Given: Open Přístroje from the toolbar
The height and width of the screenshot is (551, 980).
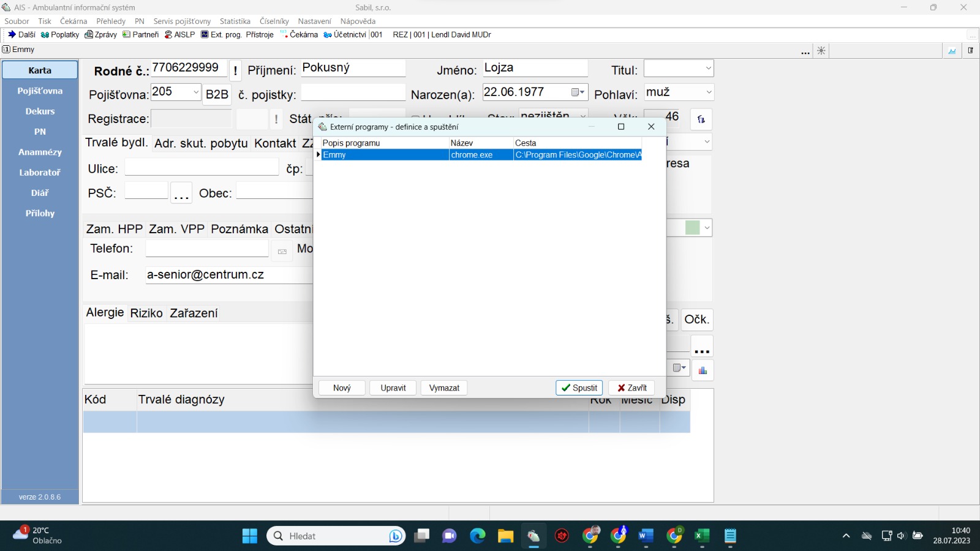Looking at the screenshot, I should [x=260, y=35].
